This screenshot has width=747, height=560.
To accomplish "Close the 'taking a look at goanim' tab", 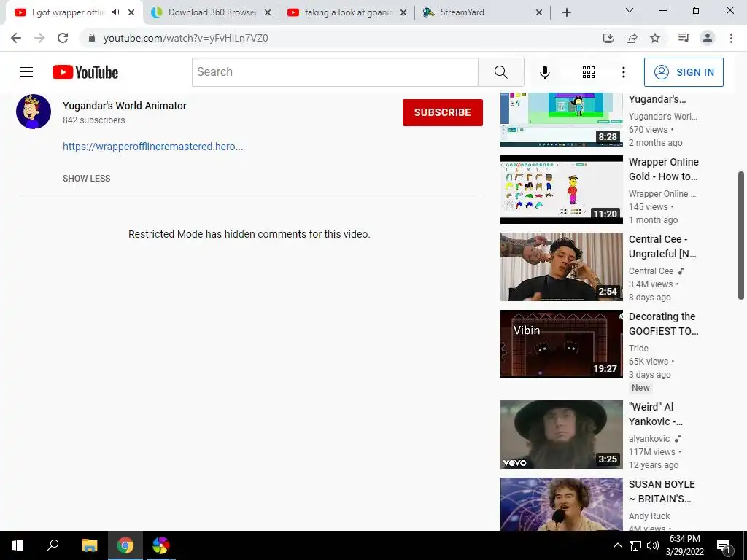I will click(x=403, y=13).
